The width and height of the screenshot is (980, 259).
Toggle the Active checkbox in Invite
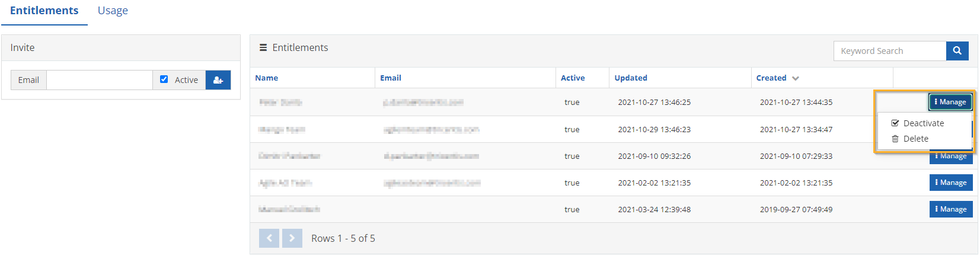[164, 79]
